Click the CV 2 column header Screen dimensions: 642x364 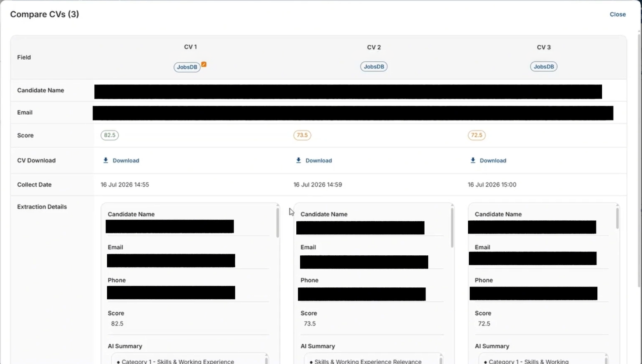pyautogui.click(x=374, y=47)
